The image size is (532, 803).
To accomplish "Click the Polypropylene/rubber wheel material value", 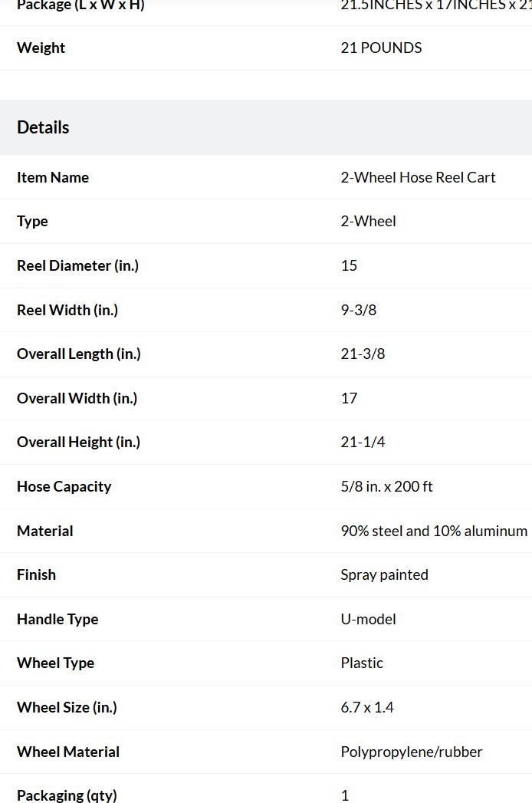I will 412,752.
